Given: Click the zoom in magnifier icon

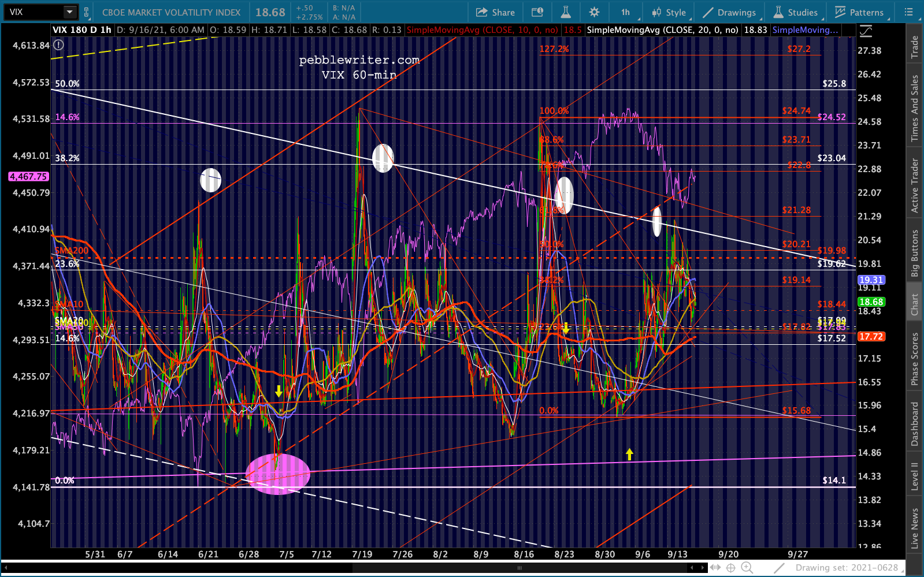Looking at the screenshot, I should [747, 567].
